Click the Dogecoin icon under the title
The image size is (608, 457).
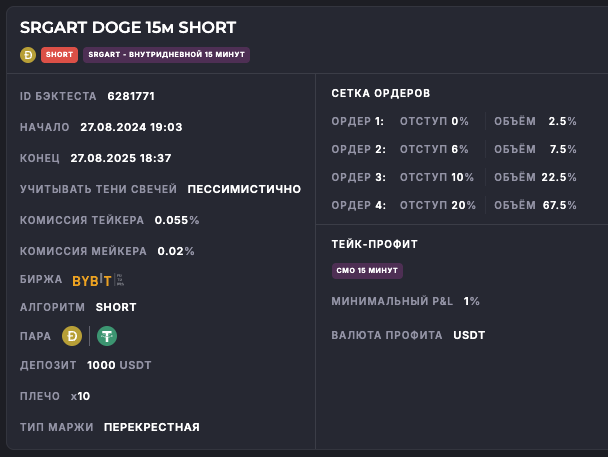(x=28, y=54)
